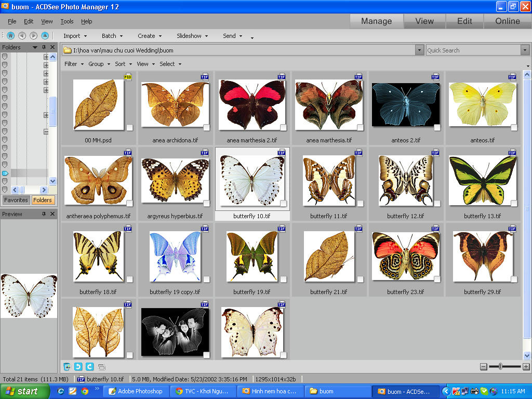
Task: Tick the checkbox on 00 MH.psd thumbnail
Action: point(129,127)
